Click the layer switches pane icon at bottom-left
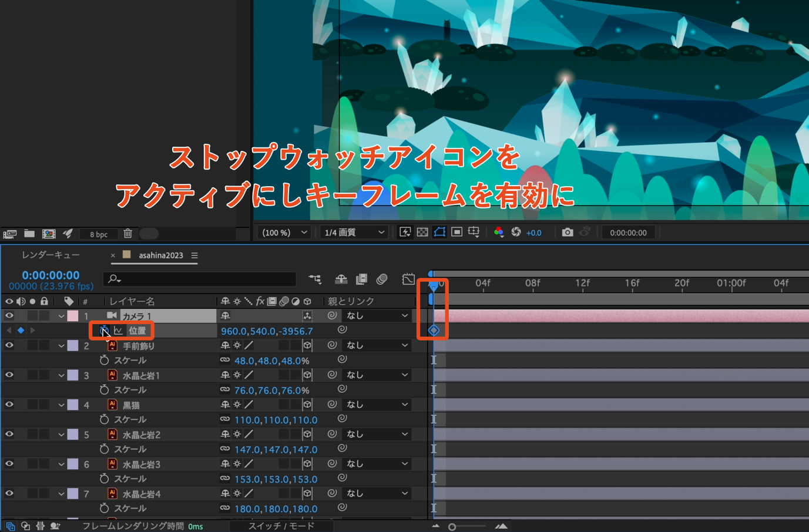Viewport: 809px width, 532px height. 10,526
